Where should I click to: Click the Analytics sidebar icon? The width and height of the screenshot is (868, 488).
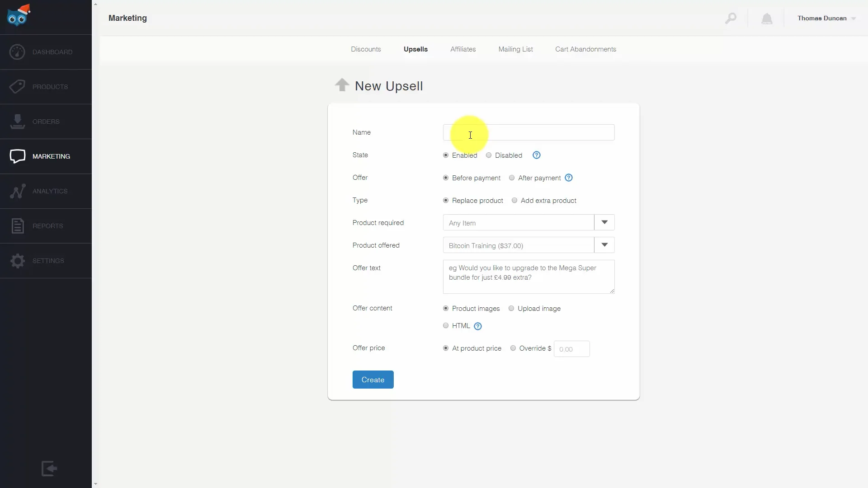pyautogui.click(x=45, y=191)
